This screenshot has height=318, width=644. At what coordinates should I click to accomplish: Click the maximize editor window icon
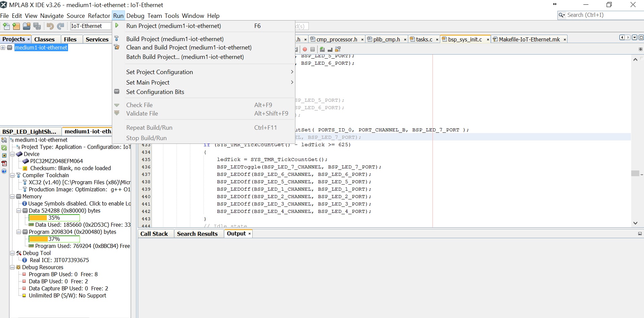pyautogui.click(x=641, y=37)
